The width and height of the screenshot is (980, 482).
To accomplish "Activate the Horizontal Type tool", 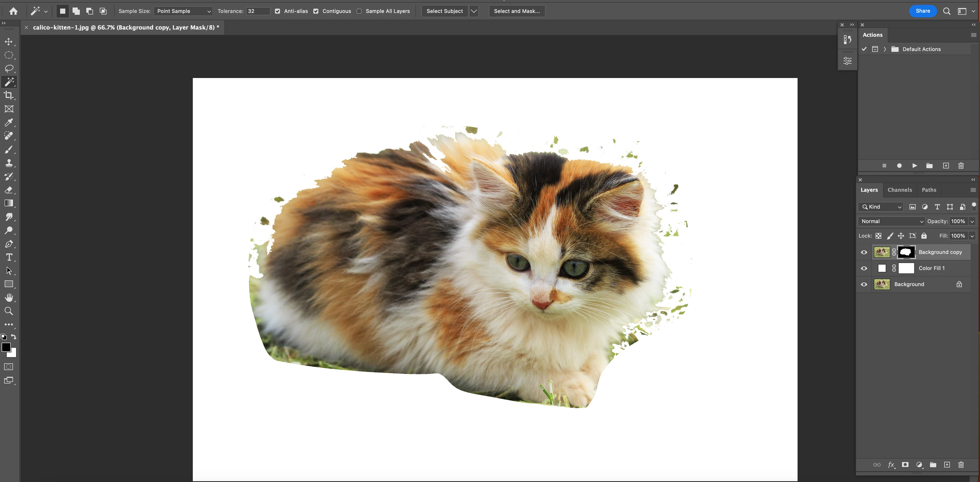I will 9,257.
